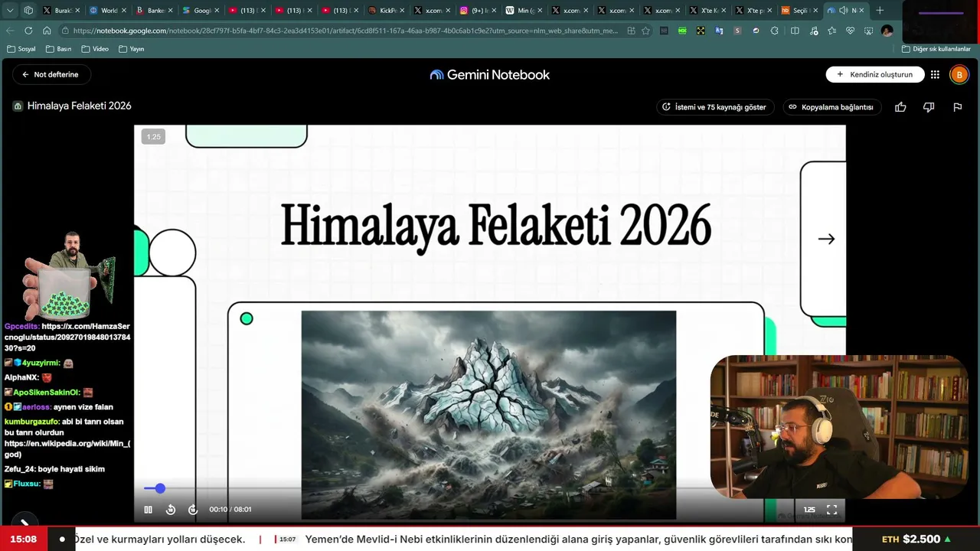Switch to the Seçili hb tab
980x551 pixels.
tap(799, 11)
